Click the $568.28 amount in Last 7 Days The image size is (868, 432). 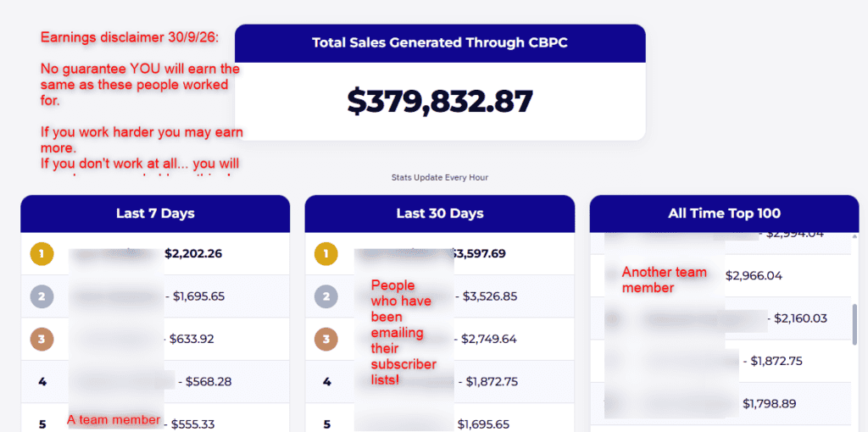[209, 382]
